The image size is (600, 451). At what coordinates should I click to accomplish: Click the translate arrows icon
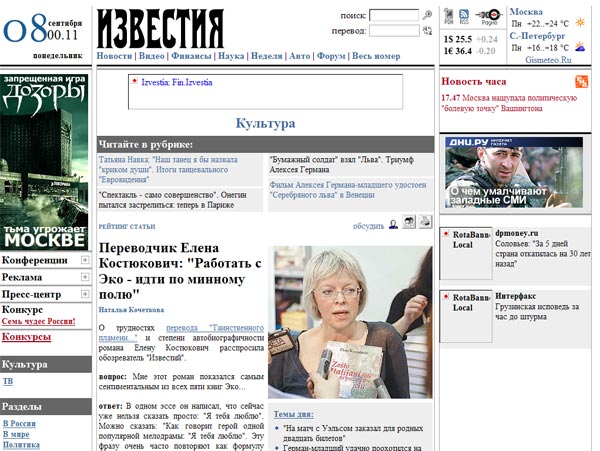(x=427, y=31)
